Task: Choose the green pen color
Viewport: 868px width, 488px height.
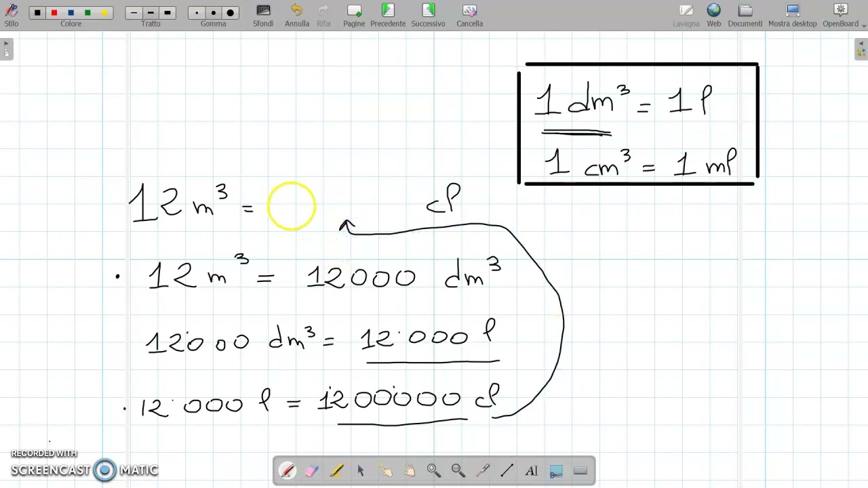Action: tap(87, 13)
